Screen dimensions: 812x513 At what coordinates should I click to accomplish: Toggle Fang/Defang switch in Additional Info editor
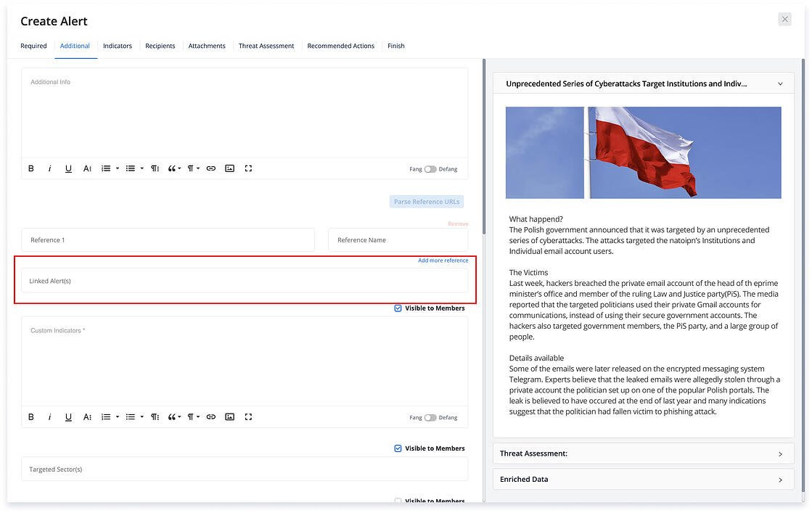[430, 169]
